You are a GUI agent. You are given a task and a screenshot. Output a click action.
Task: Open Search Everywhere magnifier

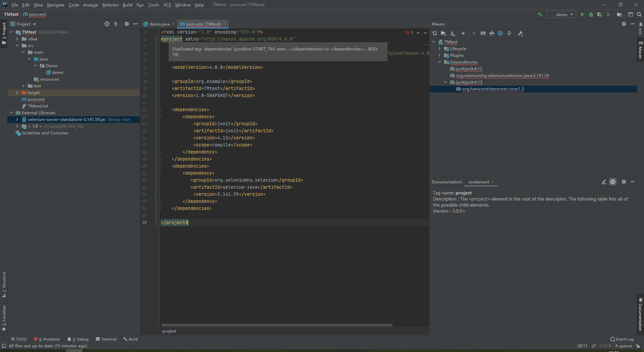639,14
